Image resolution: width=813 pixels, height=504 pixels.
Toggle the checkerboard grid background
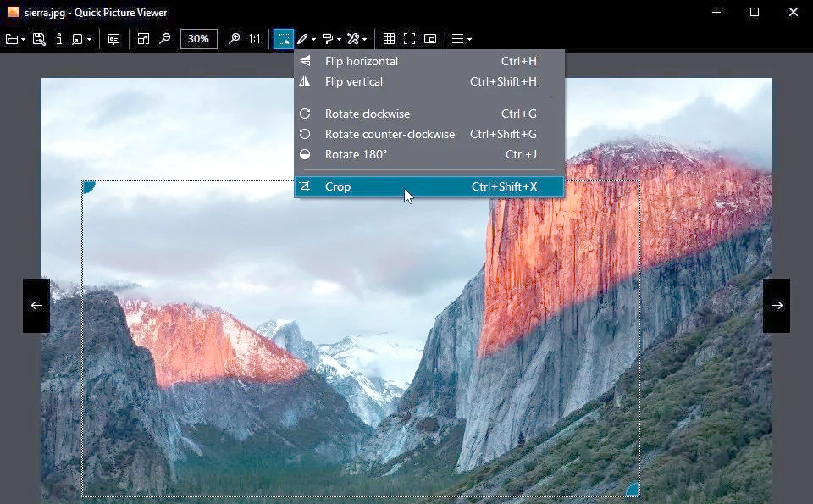[389, 39]
